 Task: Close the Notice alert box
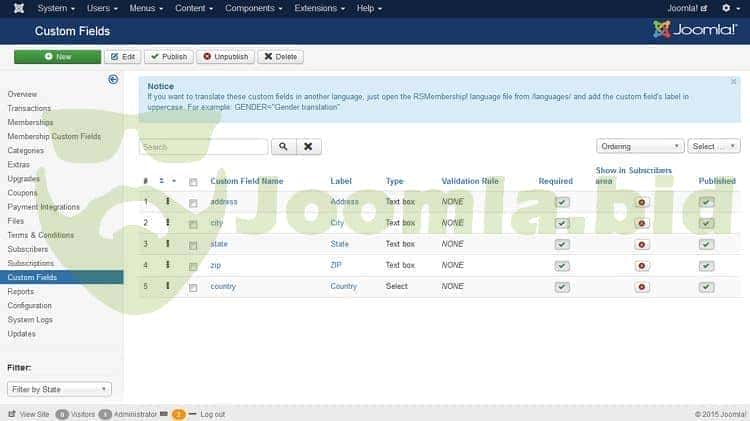click(x=734, y=82)
